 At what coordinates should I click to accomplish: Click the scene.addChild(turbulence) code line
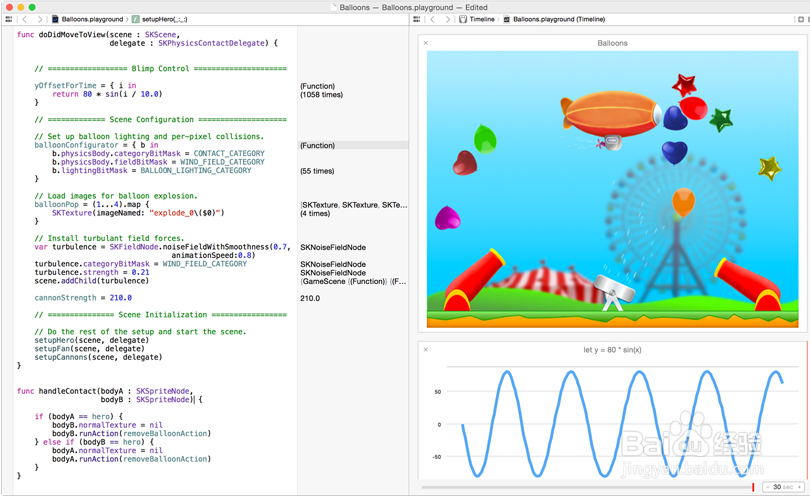pos(91,281)
